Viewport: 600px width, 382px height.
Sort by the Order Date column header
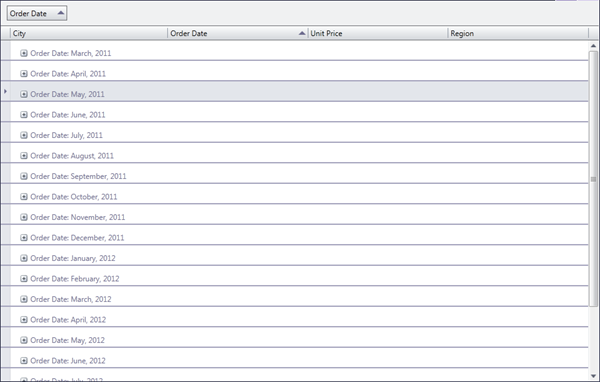click(238, 33)
